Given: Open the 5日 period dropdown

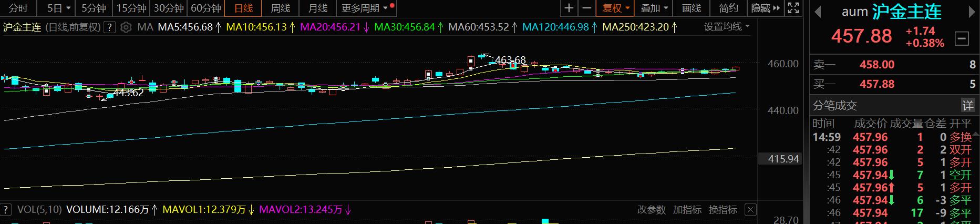Looking at the screenshot, I should [x=58, y=8].
